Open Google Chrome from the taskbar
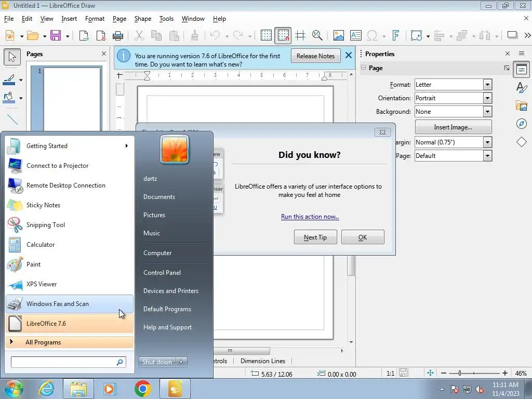 142,389
